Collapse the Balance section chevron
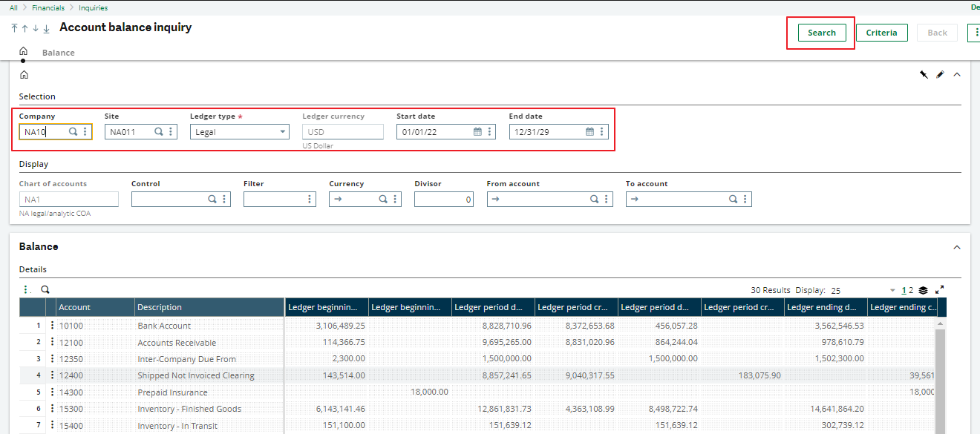 pyautogui.click(x=957, y=246)
